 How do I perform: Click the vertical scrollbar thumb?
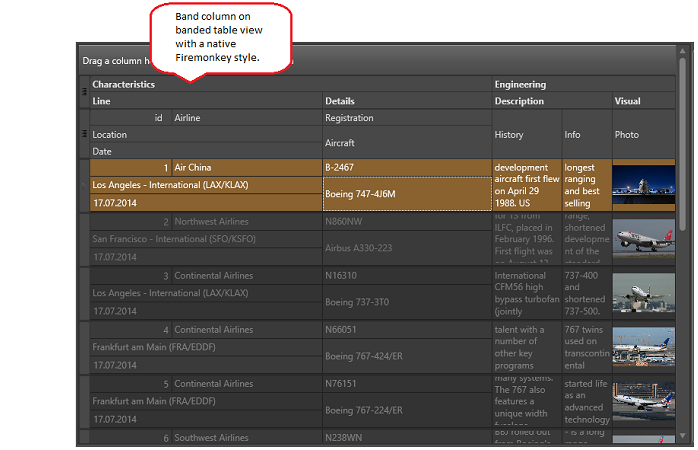[x=682, y=144]
